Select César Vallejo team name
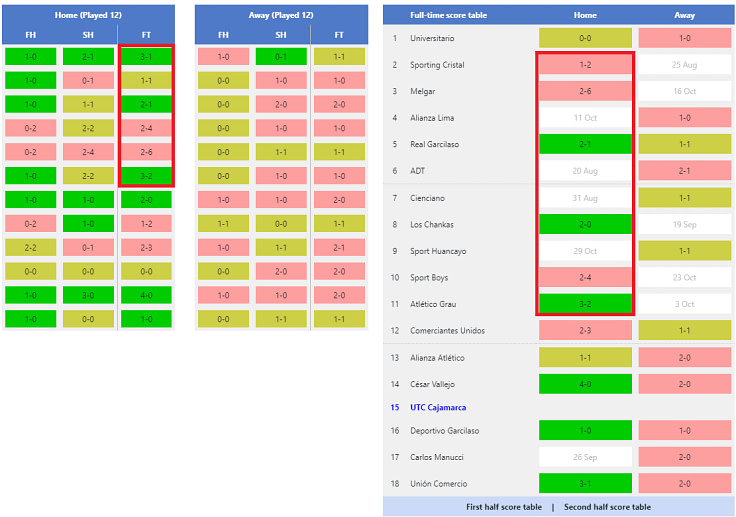Viewport: 736px width, 517px height. [x=432, y=384]
